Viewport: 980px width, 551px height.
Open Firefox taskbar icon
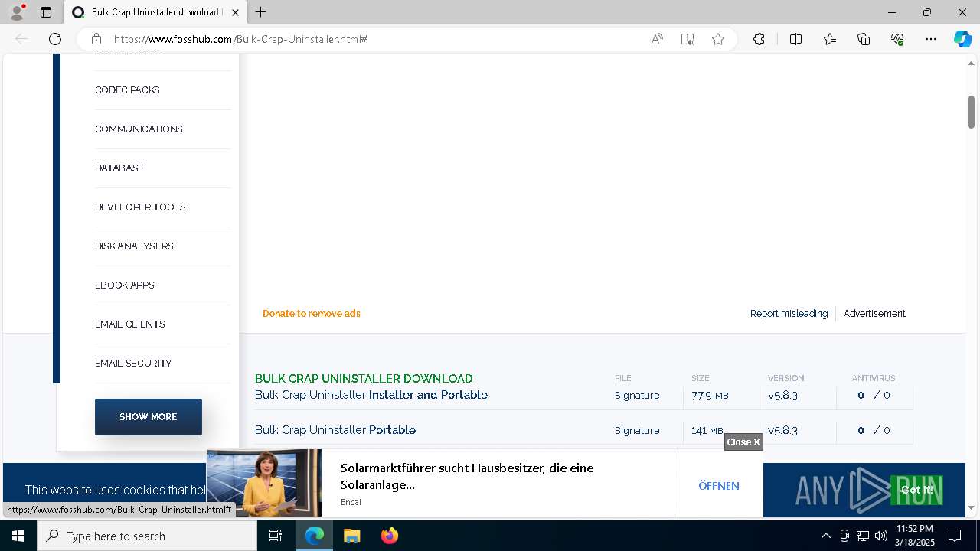pos(390,536)
